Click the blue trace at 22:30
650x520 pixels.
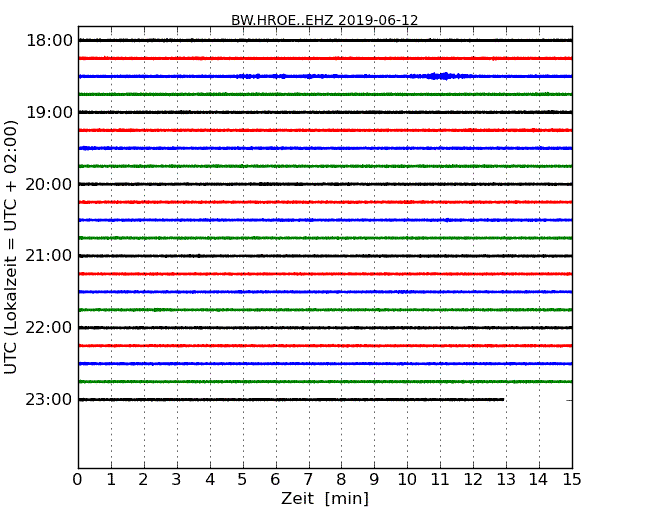coord(325,364)
